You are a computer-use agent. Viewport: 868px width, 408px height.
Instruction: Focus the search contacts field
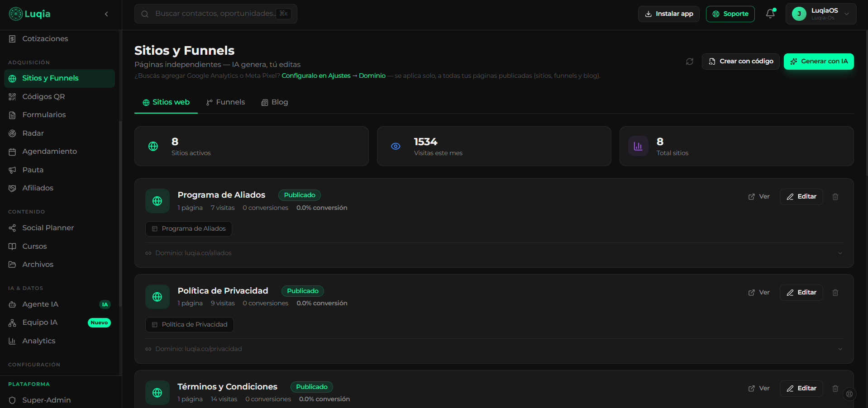tap(216, 14)
